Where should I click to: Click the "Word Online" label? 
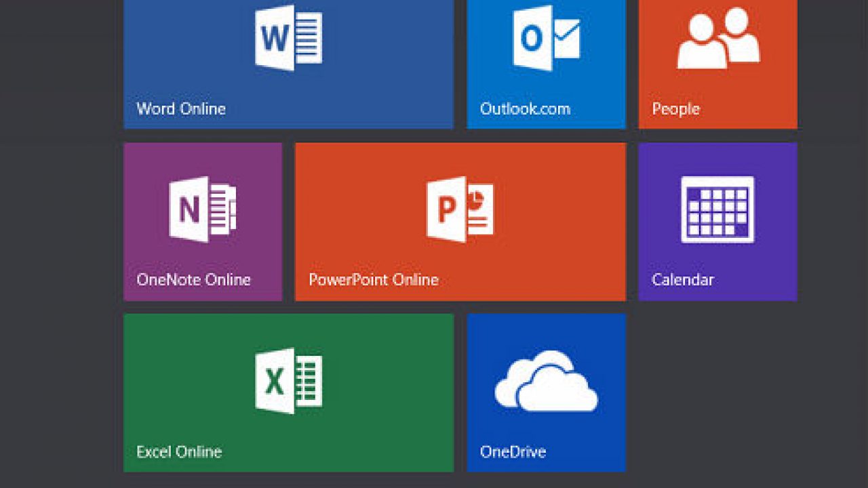pos(181,108)
